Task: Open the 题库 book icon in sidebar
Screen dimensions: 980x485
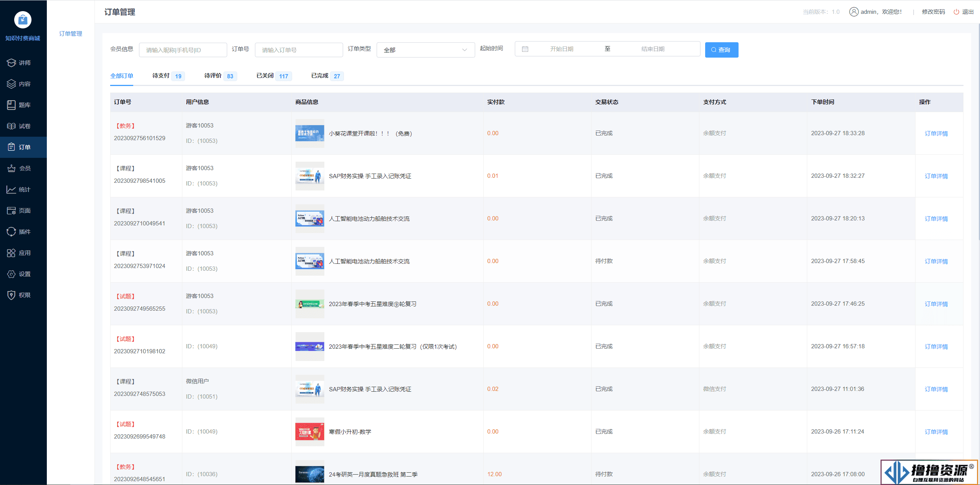Action: click(x=11, y=105)
